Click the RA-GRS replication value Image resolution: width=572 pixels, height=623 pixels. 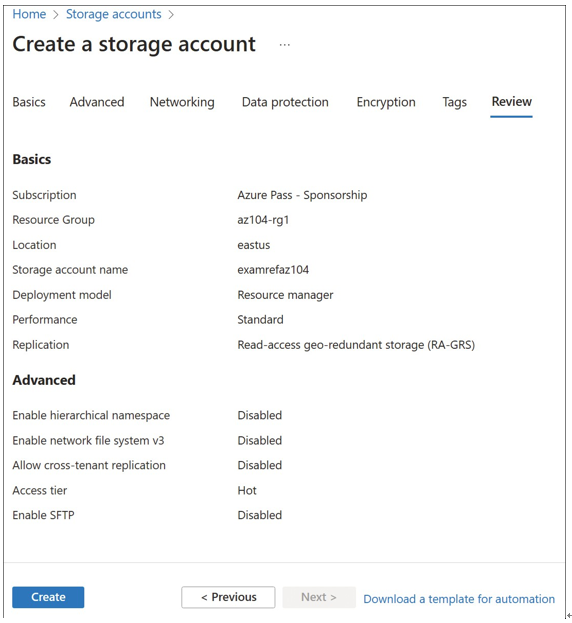[x=356, y=345]
